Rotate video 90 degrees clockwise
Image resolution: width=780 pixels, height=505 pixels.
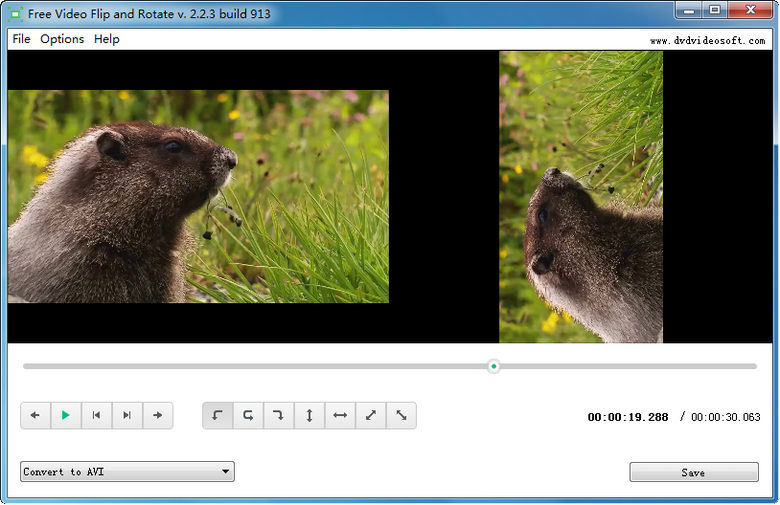pos(279,415)
